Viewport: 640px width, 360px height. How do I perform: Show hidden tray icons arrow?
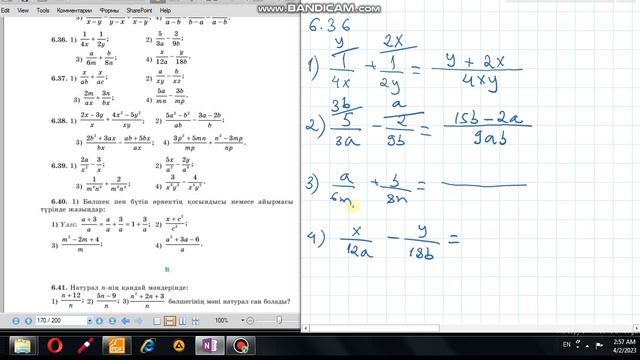click(x=587, y=346)
